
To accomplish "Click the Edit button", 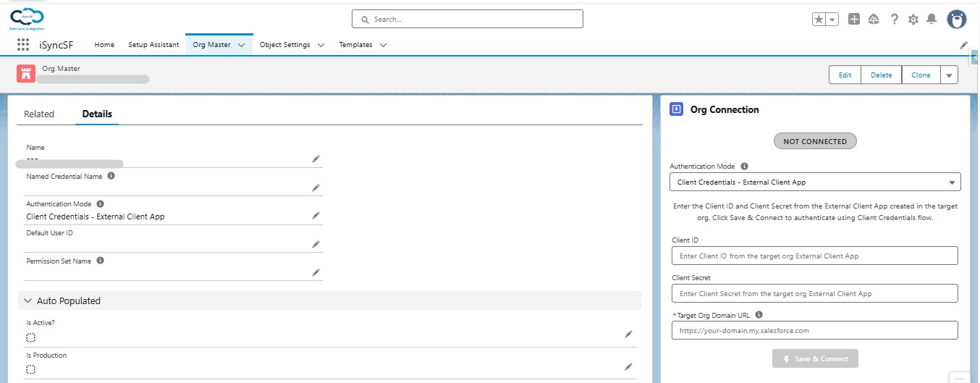I will tap(845, 75).
